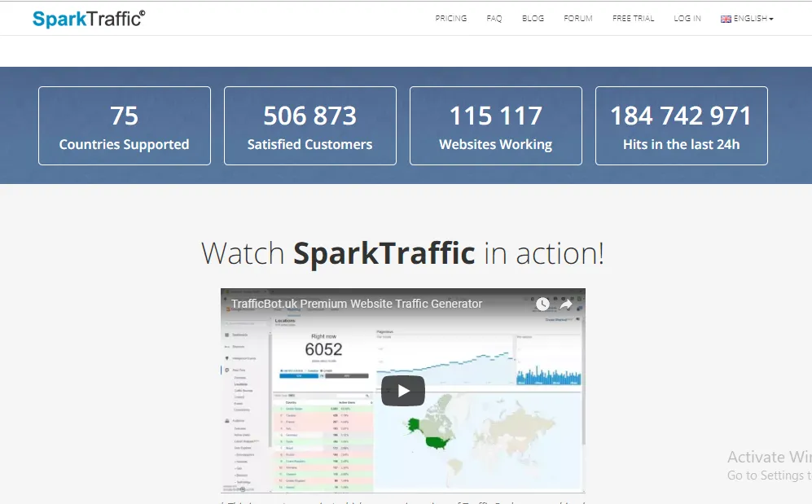Click the 6052 right now counter in video
Screen dimensions: 812x504
323,349
